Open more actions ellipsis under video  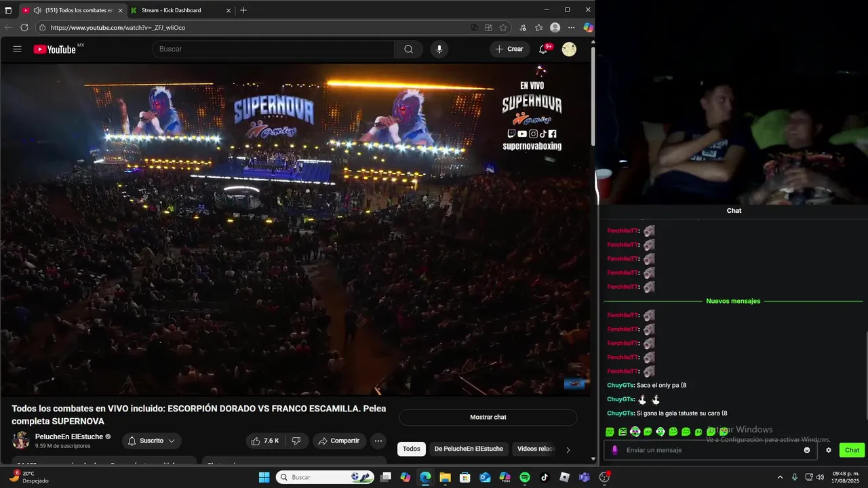tap(378, 441)
